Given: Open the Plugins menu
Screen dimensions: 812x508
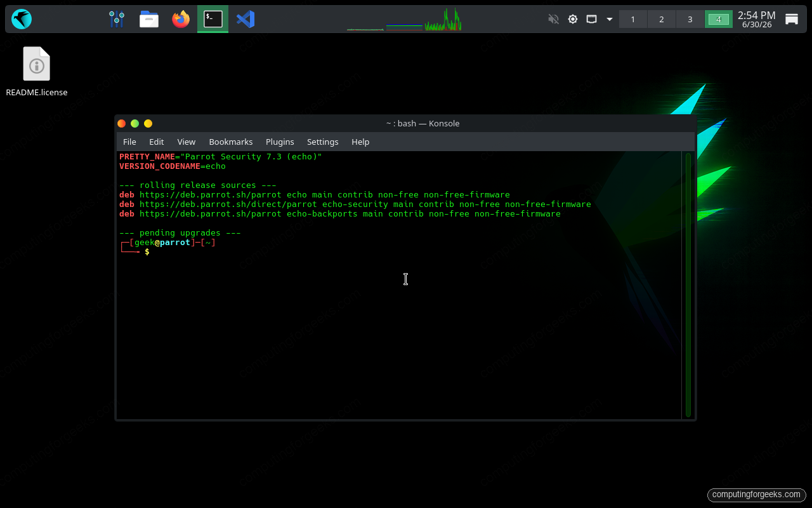Looking at the screenshot, I should point(280,142).
